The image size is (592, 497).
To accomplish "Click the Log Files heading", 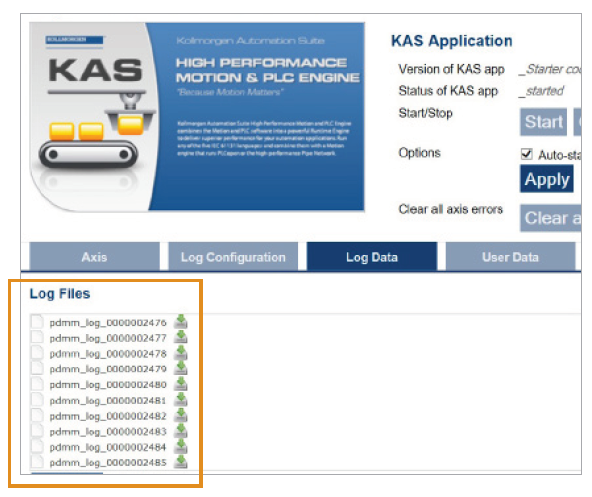I will click(x=60, y=294).
